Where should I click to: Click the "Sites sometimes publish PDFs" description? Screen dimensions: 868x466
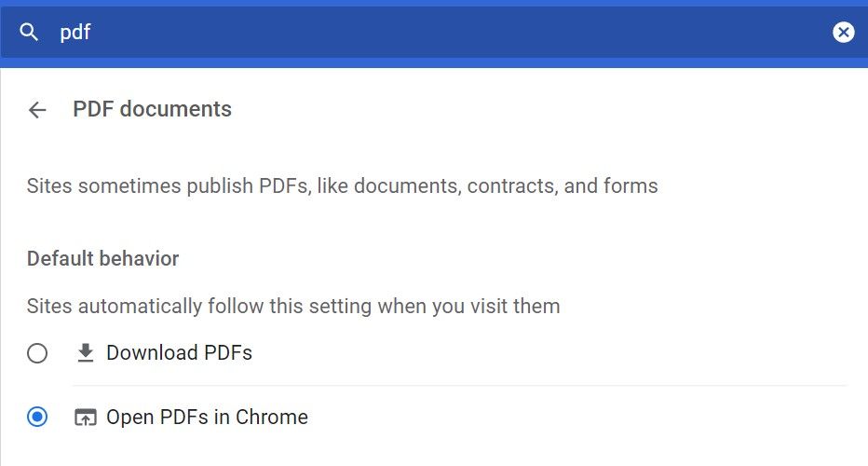(x=342, y=186)
